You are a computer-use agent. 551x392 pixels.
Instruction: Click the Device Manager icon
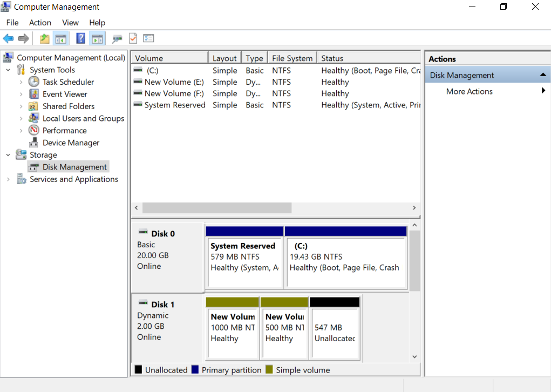pyautogui.click(x=34, y=143)
